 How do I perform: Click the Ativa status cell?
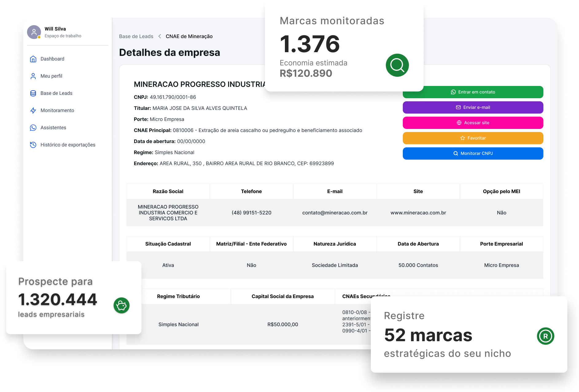168,265
